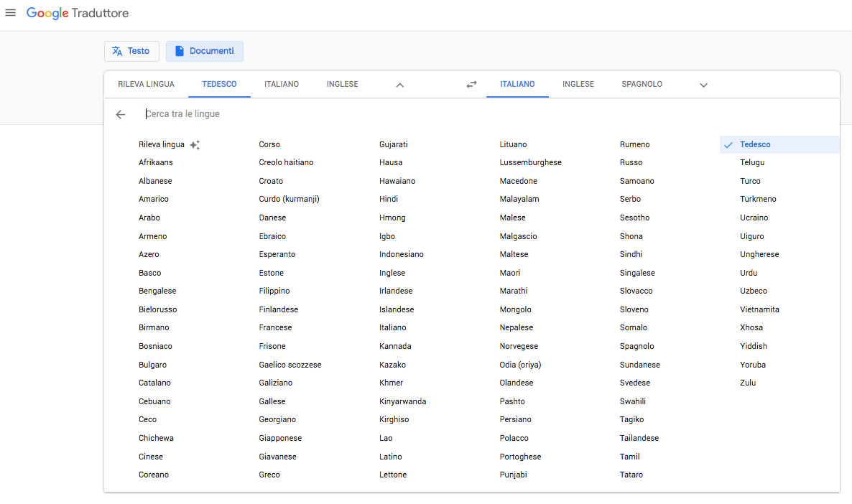Screen dimensions: 852x504
Task: Select Indonesiano from the list
Action: (x=401, y=254)
